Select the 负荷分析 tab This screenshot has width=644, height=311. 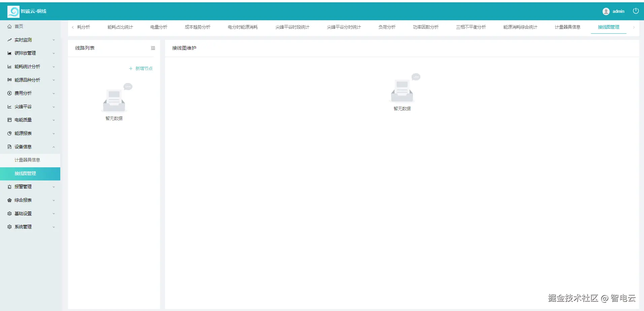pos(387,27)
